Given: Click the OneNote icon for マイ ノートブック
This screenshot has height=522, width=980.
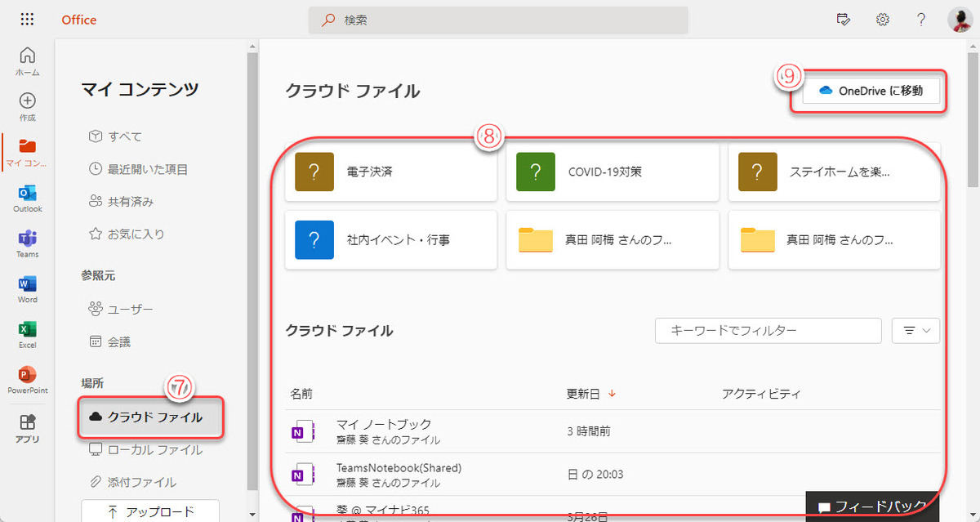Looking at the screenshot, I should 302,431.
